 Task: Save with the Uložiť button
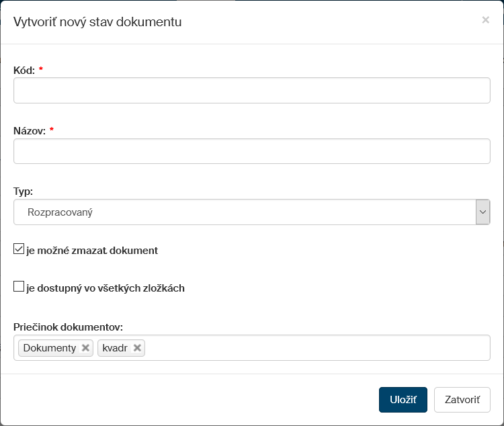click(x=403, y=400)
